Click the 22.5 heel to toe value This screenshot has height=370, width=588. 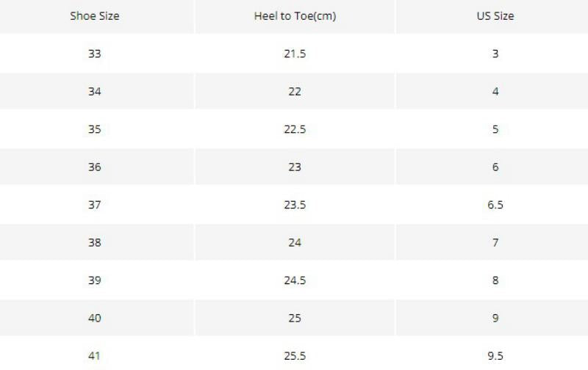point(295,129)
